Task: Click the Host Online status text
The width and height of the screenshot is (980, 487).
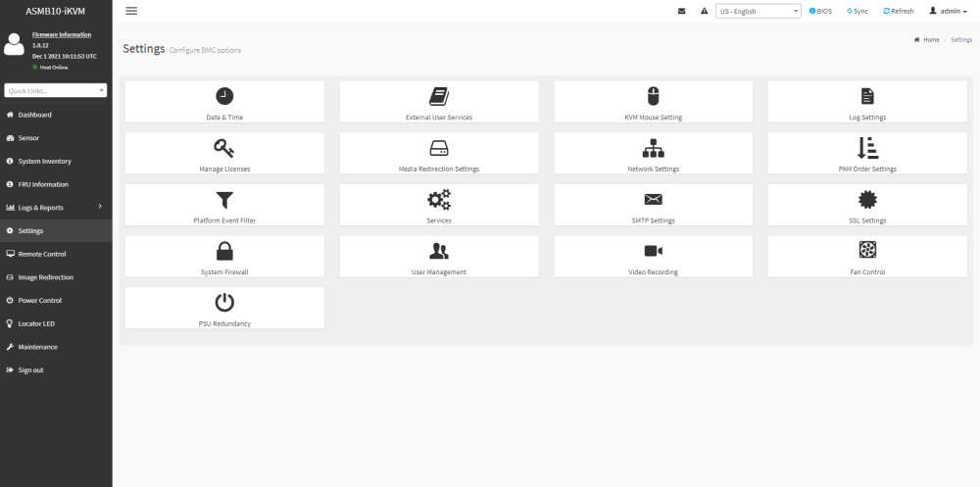Action: tap(54, 67)
